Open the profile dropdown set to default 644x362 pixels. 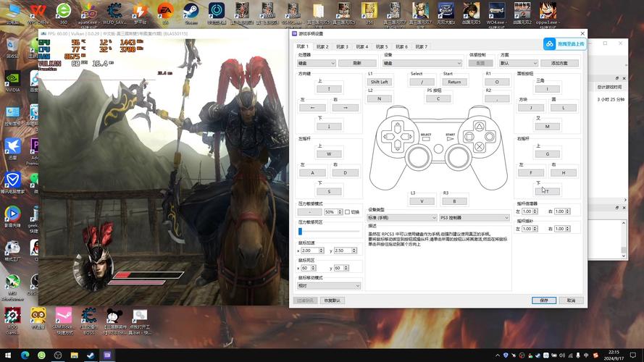(x=519, y=63)
